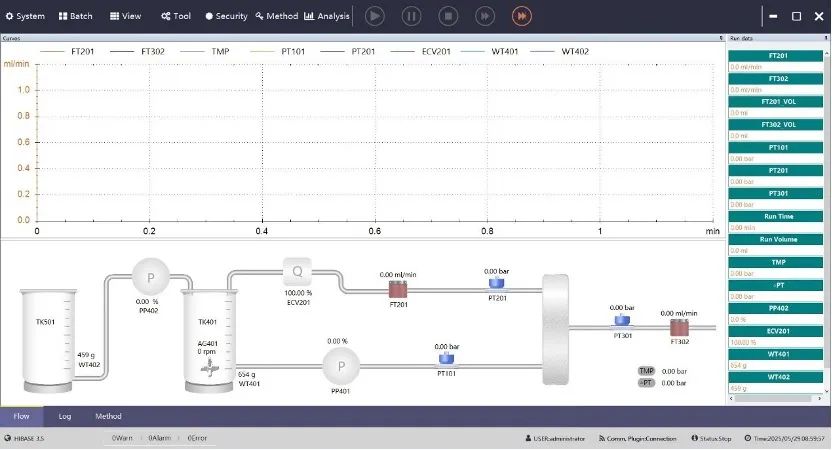Screen dimensions: 832x450
Task: Click the ECV201 control valve icon
Action: tap(298, 271)
